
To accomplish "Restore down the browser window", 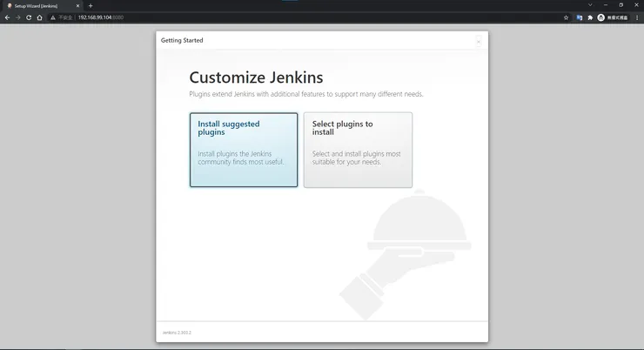I will (621, 5).
